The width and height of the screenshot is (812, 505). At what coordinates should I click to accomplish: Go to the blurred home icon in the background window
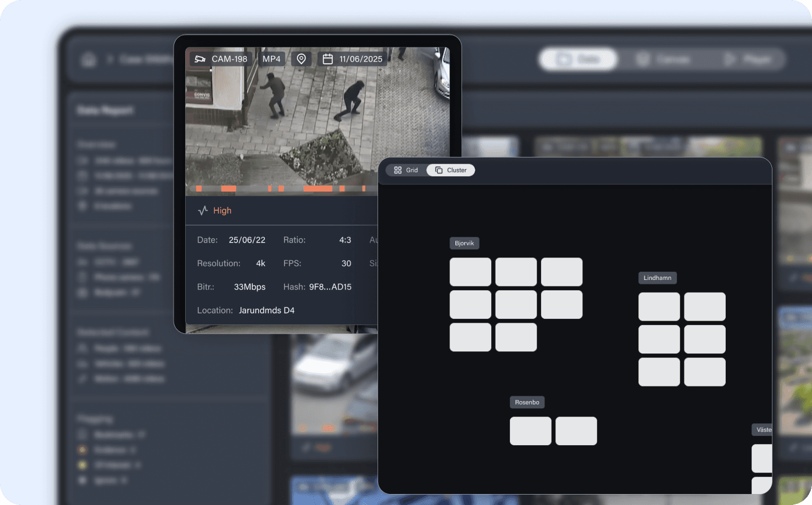88,59
